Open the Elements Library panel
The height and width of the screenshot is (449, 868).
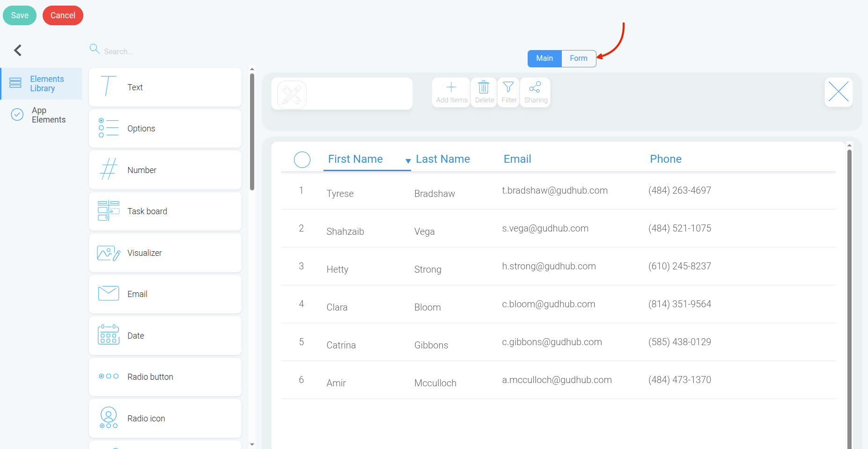pyautogui.click(x=41, y=84)
